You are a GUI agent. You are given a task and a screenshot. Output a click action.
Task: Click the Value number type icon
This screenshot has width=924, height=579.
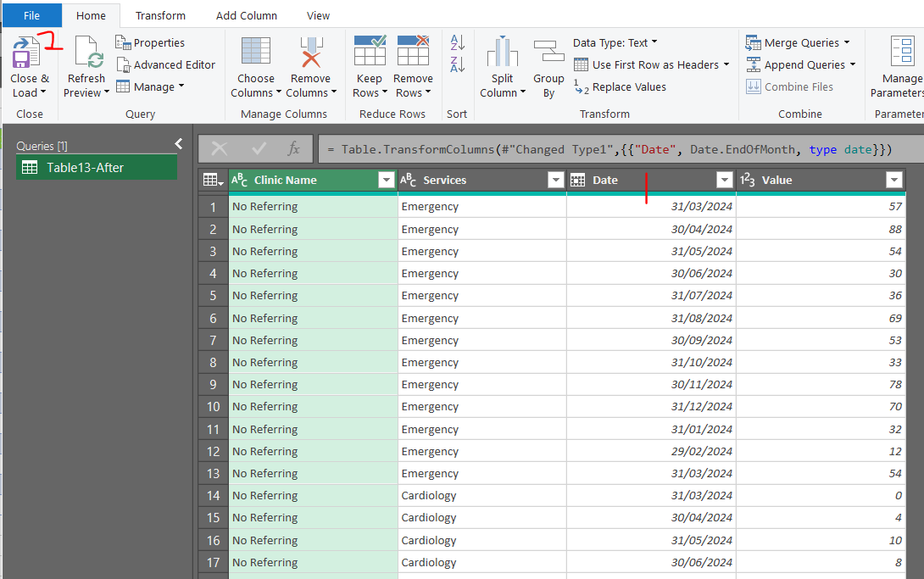747,181
